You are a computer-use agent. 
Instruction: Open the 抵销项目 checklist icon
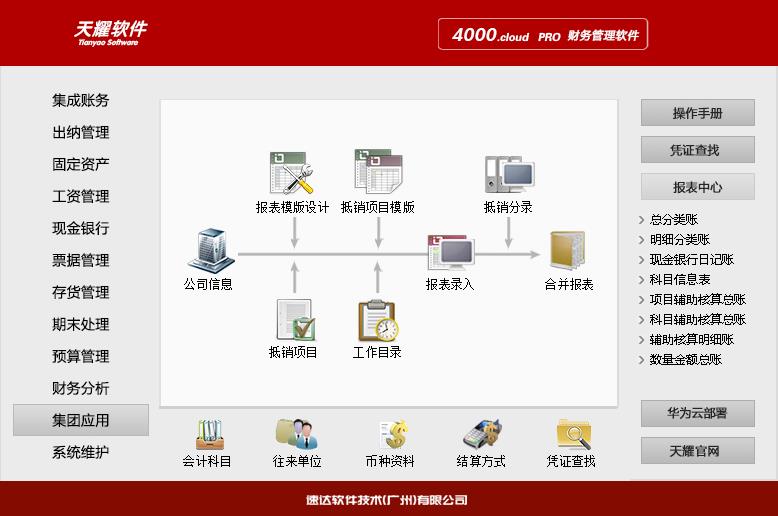point(294,320)
